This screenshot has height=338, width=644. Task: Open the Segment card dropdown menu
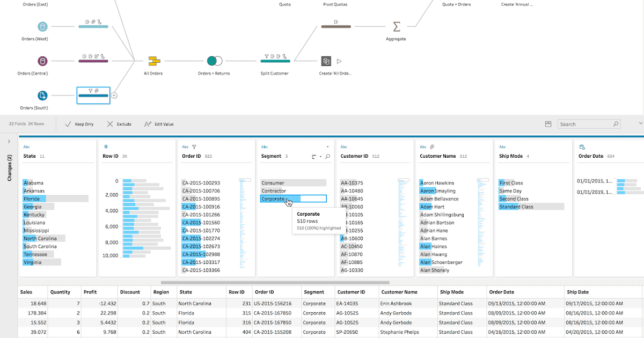coord(327,147)
